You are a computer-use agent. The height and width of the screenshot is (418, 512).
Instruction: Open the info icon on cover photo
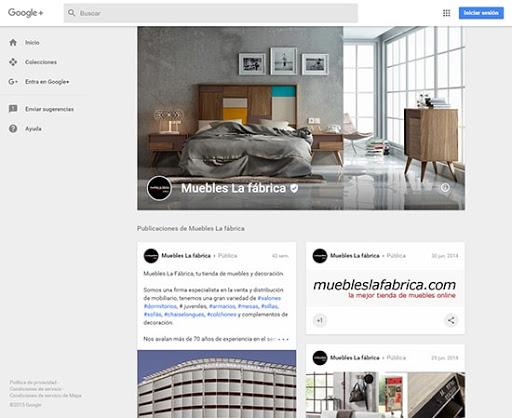click(x=445, y=188)
